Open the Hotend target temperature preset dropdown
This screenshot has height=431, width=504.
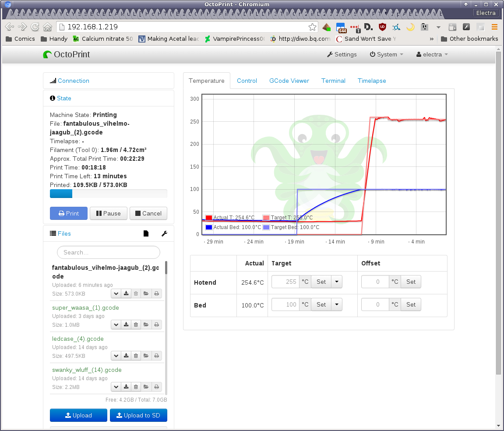point(337,282)
